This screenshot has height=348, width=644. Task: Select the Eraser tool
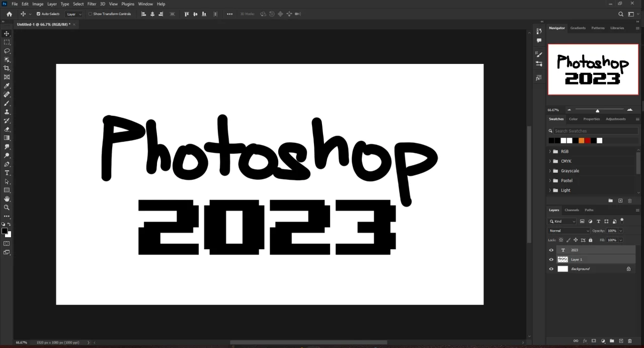pos(7,129)
